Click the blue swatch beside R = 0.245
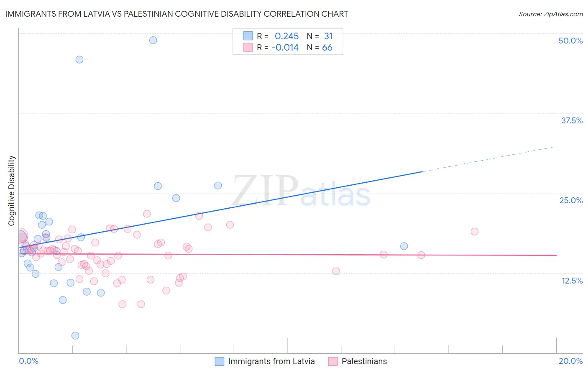This screenshot has height=373, width=588. point(248,36)
